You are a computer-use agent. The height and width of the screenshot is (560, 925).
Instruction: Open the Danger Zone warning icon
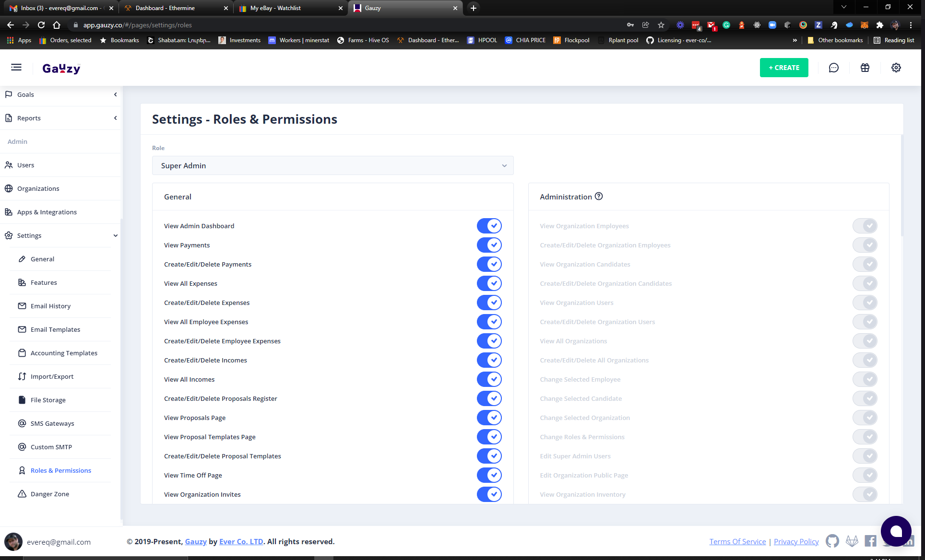(22, 493)
